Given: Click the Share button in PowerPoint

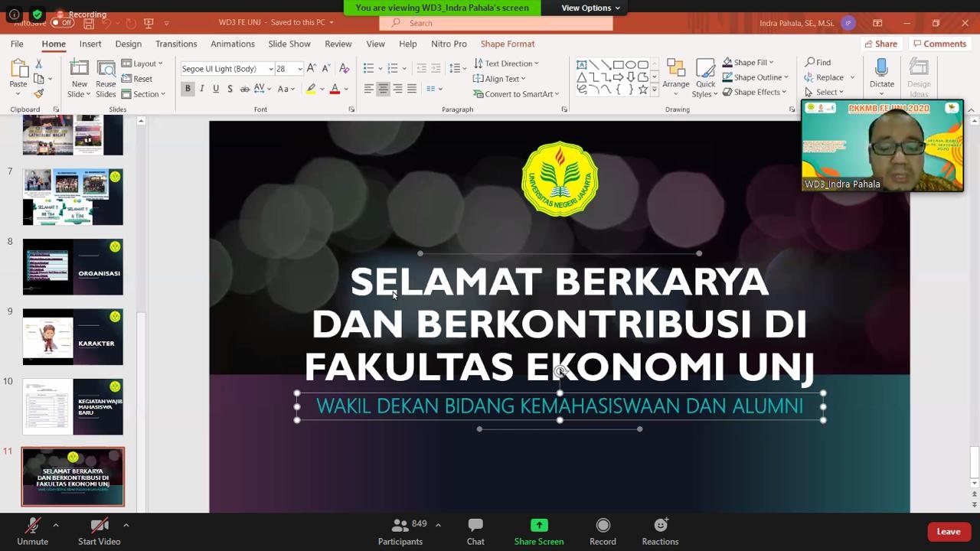Looking at the screenshot, I should tap(880, 44).
